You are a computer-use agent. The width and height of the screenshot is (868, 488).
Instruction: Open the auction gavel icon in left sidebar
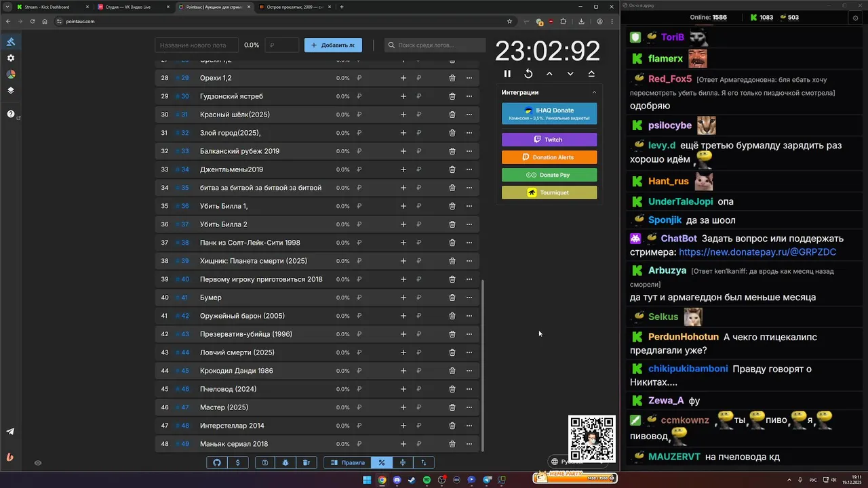tap(11, 42)
